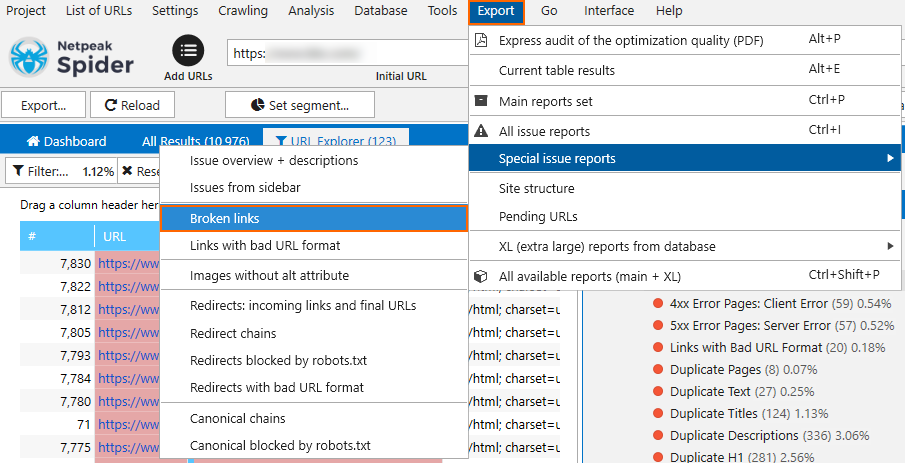Image resolution: width=905 pixels, height=463 pixels.
Task: Click the Filter 1.12% button
Action: pyautogui.click(x=62, y=171)
